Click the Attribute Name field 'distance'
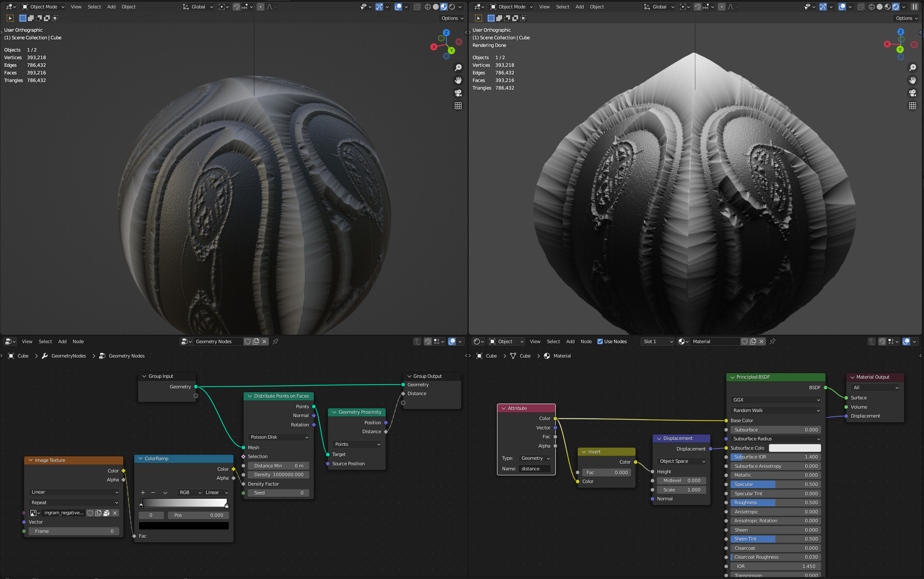Image resolution: width=924 pixels, height=579 pixels. coord(535,469)
